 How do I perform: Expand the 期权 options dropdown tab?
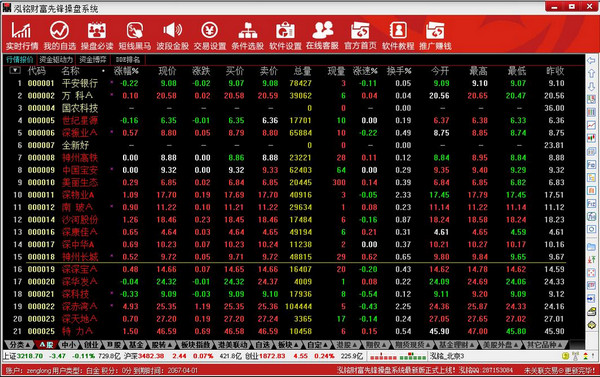tap(376, 344)
